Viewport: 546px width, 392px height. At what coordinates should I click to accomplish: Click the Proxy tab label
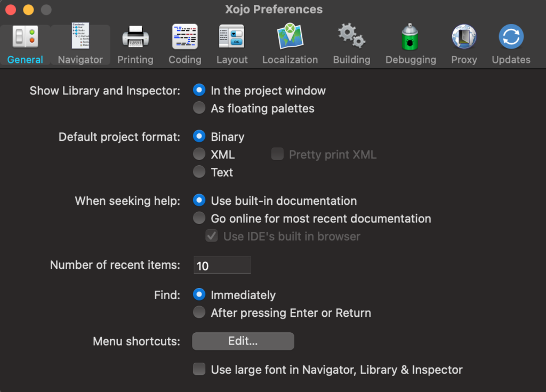[464, 60]
